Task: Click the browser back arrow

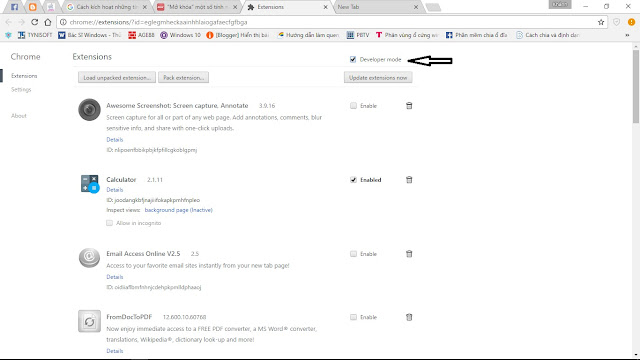Action: [x=9, y=22]
